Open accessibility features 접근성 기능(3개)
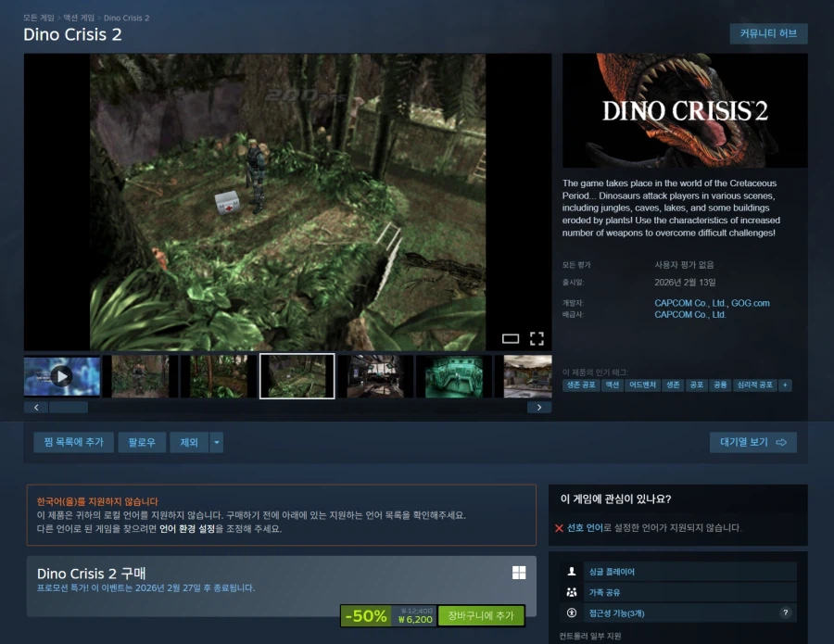The width and height of the screenshot is (834, 644). (x=617, y=612)
